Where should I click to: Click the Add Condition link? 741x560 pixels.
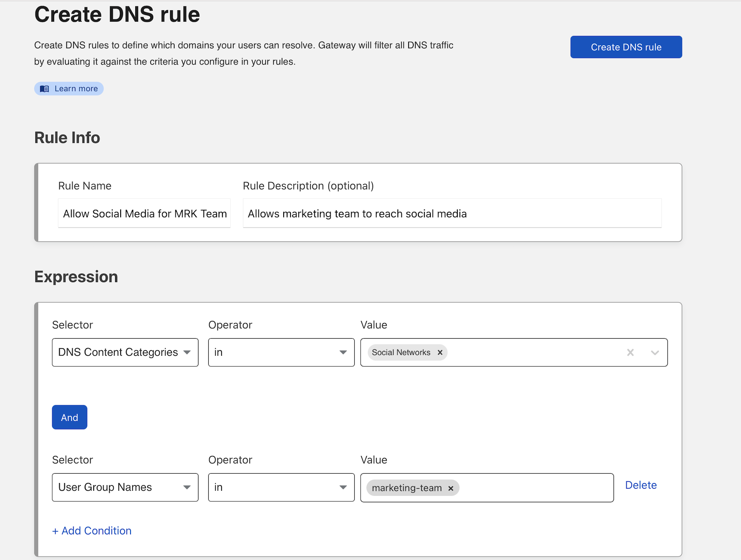point(92,531)
